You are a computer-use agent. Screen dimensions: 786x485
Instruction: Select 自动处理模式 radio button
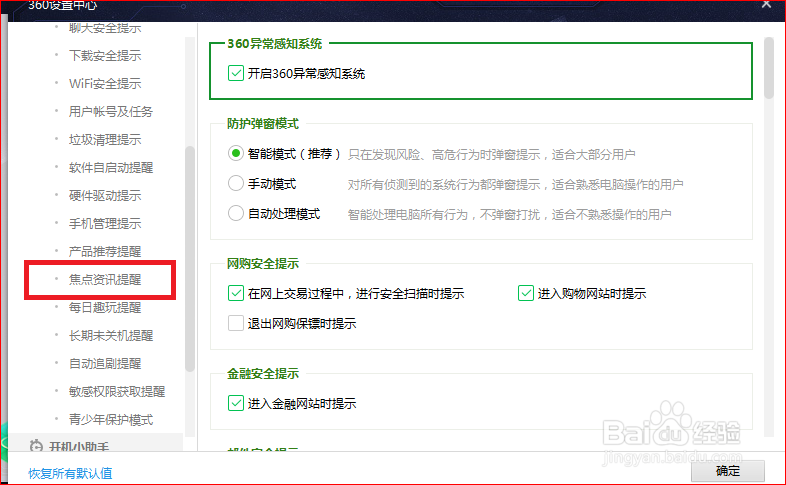[x=236, y=213]
